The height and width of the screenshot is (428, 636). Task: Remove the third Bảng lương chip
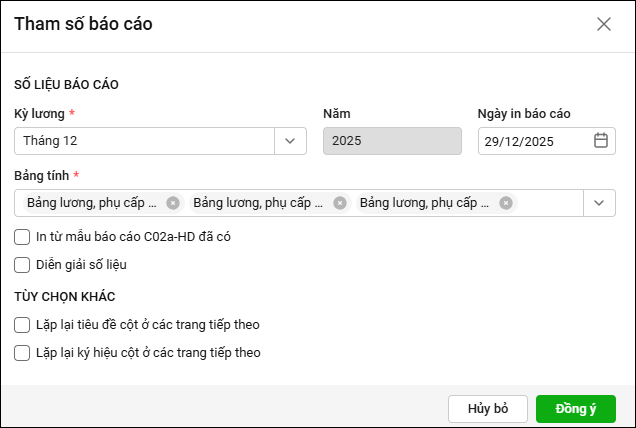click(x=506, y=203)
